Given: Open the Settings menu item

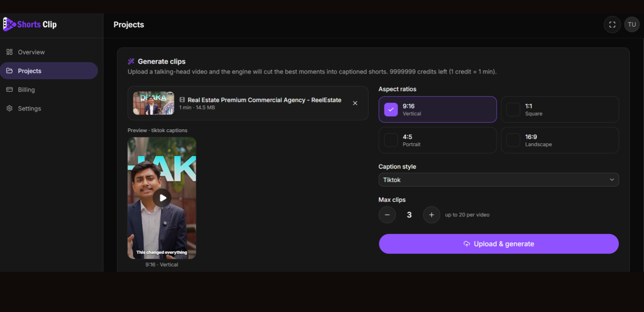Looking at the screenshot, I should 49,108.
